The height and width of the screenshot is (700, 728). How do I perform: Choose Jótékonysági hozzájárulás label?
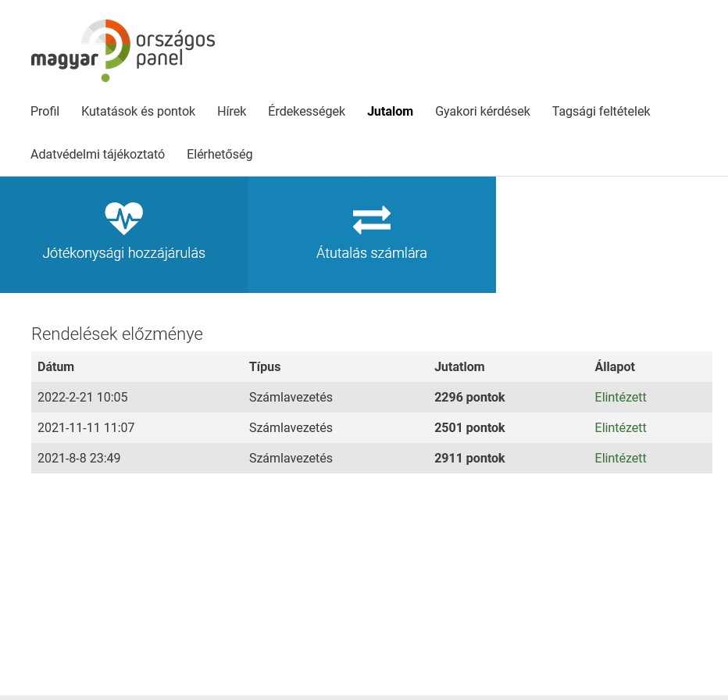123,253
